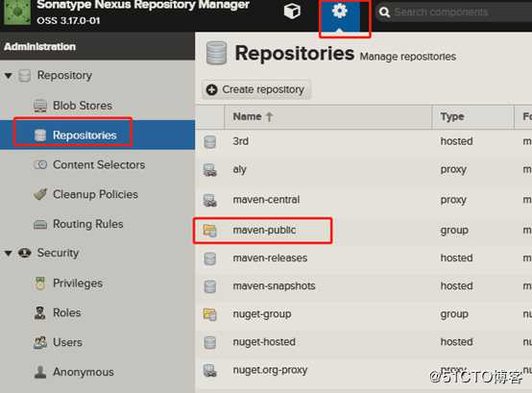This screenshot has width=532, height=393.
Task: Click the Roles person icon
Action: (40, 313)
